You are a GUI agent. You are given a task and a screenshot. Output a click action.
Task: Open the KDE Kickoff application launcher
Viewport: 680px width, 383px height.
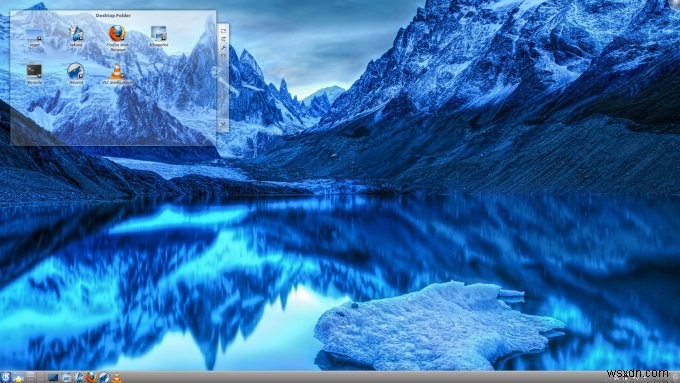tap(6, 377)
